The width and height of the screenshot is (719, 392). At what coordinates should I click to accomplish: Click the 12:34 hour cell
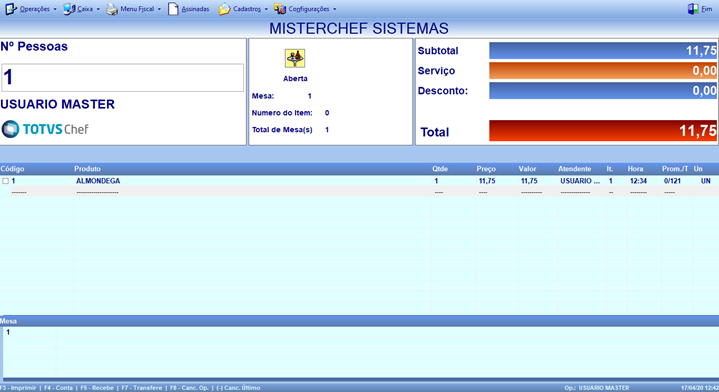coord(638,181)
